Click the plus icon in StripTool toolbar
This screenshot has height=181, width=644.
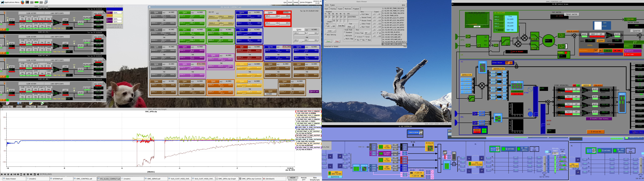point(31,174)
